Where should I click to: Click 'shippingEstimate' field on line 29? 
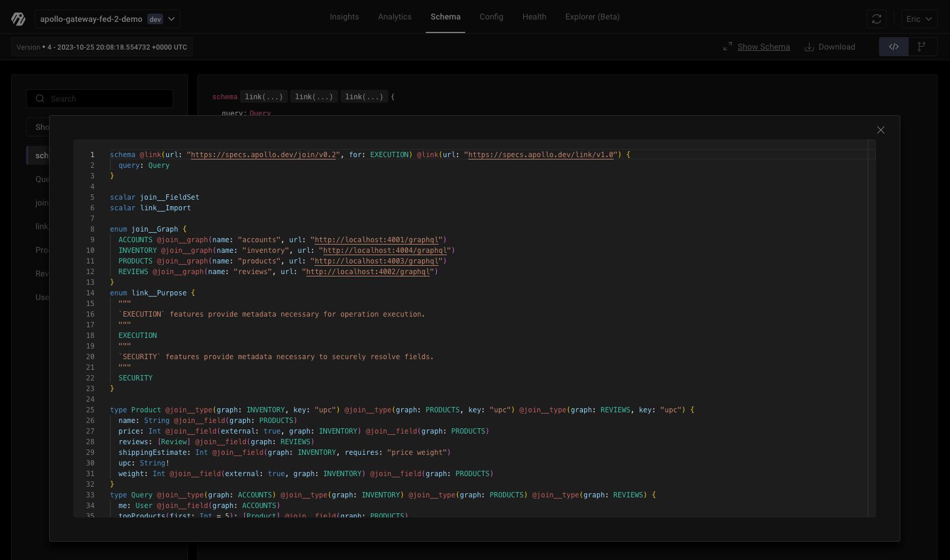tap(153, 452)
